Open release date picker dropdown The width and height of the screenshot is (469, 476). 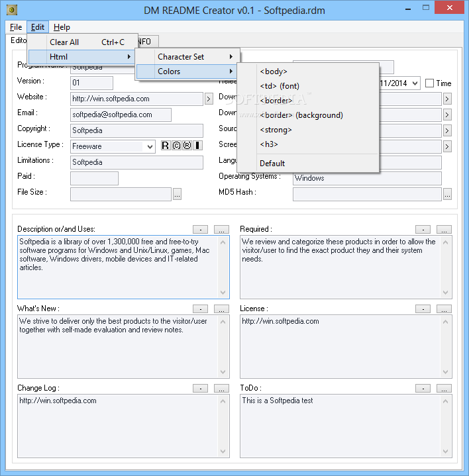(415, 83)
